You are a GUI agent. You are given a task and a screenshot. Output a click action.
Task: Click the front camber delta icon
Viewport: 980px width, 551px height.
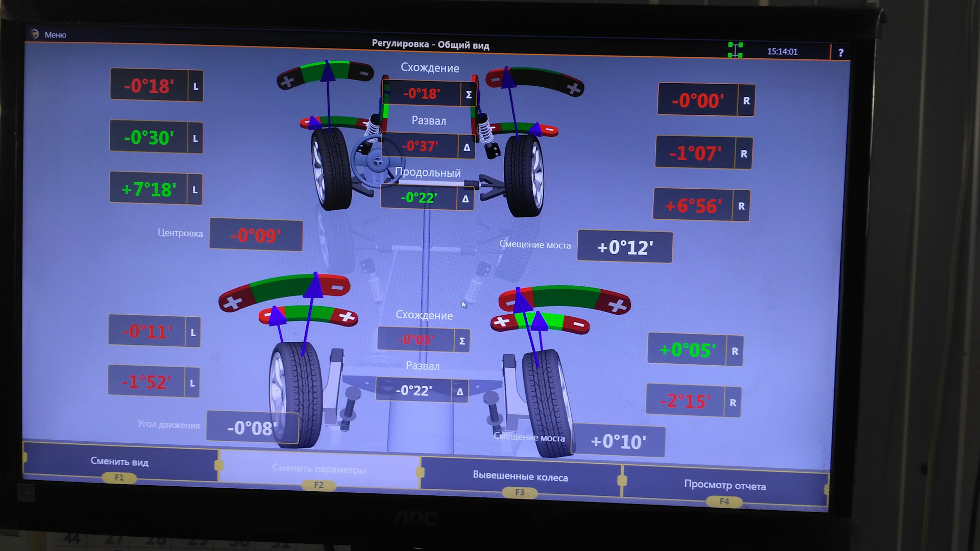(467, 147)
